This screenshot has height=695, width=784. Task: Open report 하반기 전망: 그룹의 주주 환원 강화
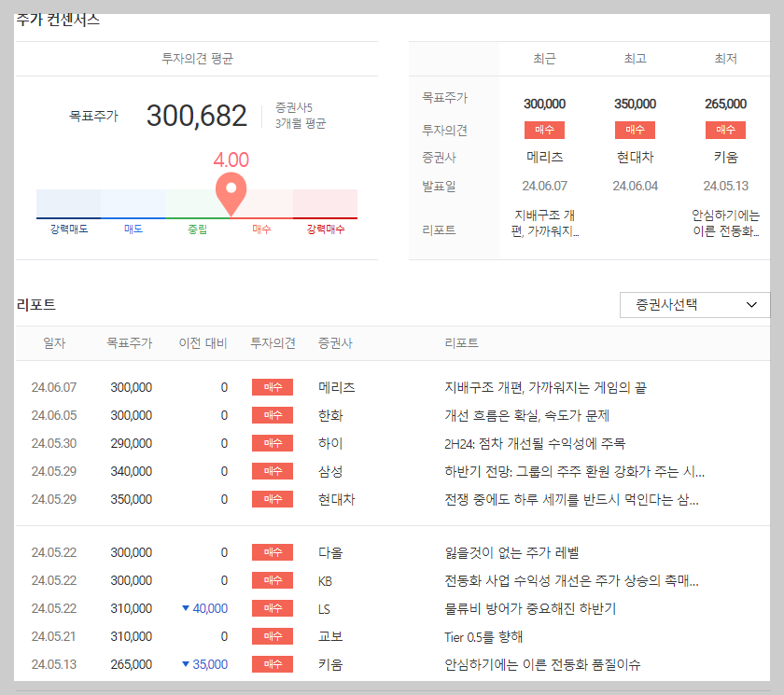[x=575, y=471]
